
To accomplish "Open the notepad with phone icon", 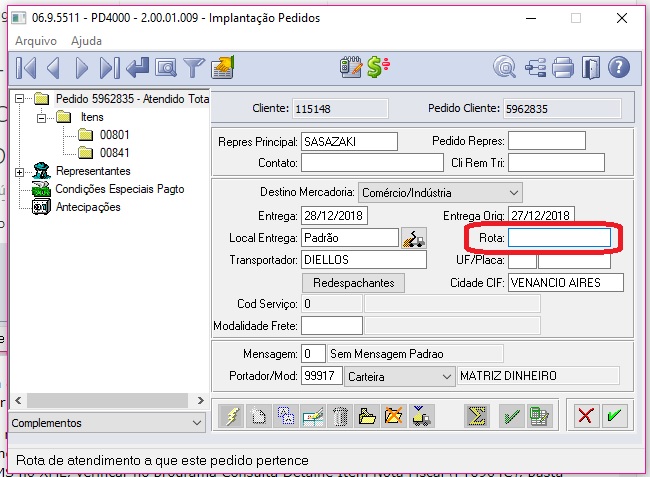I will pos(351,67).
